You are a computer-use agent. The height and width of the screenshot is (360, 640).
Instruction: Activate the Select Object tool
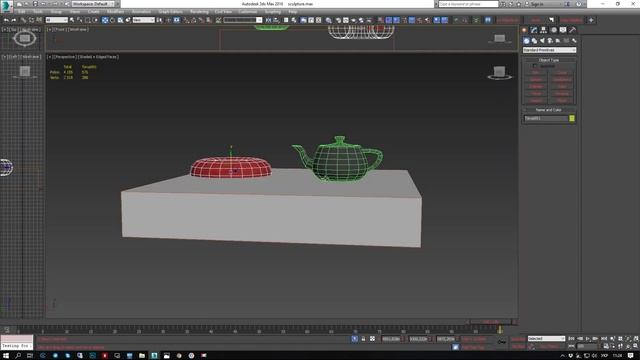coord(72,20)
